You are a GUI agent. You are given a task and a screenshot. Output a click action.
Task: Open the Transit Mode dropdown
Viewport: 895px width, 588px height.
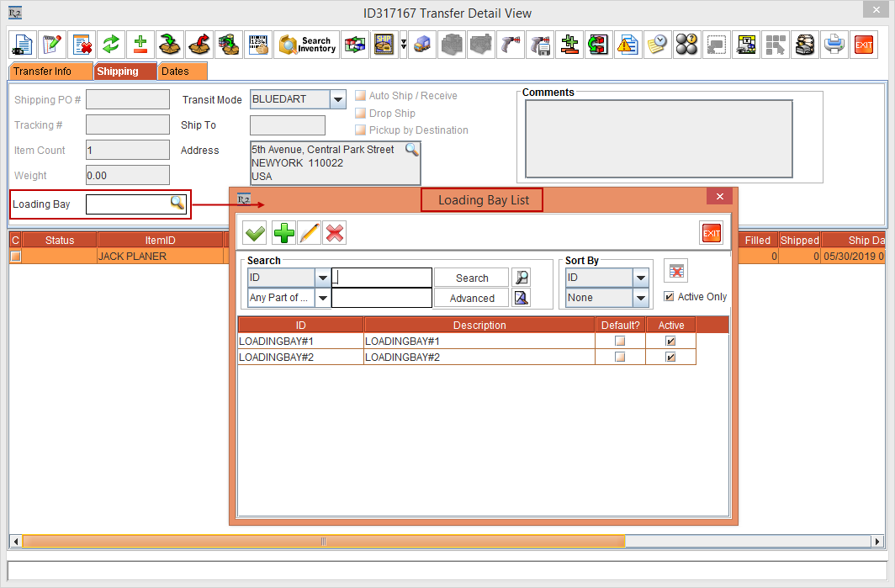pyautogui.click(x=337, y=100)
